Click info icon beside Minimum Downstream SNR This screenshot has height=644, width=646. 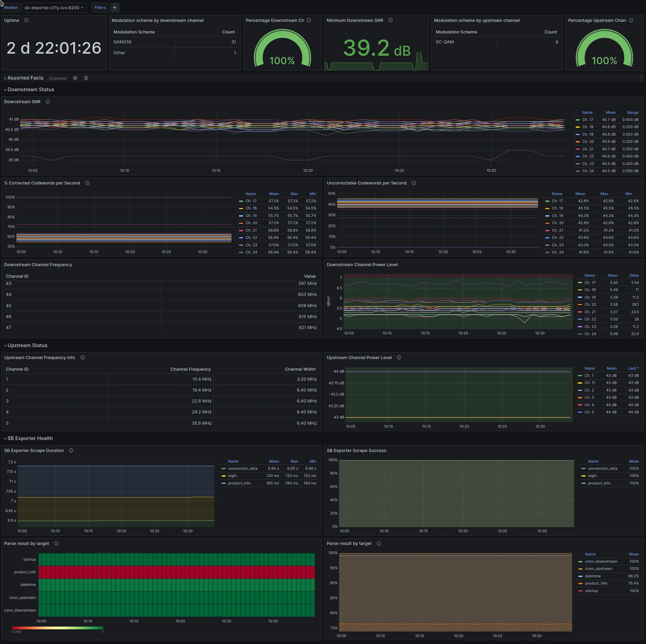click(x=391, y=20)
